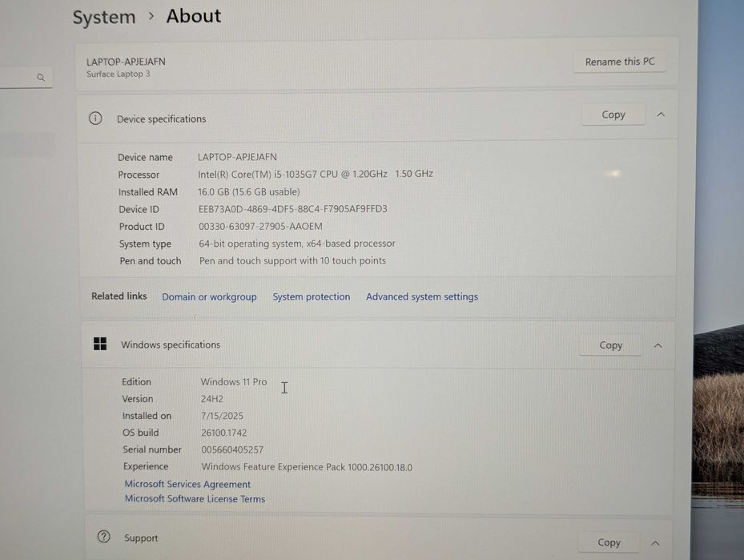Open Advanced system settings link
This screenshot has width=744, height=560.
click(x=422, y=296)
